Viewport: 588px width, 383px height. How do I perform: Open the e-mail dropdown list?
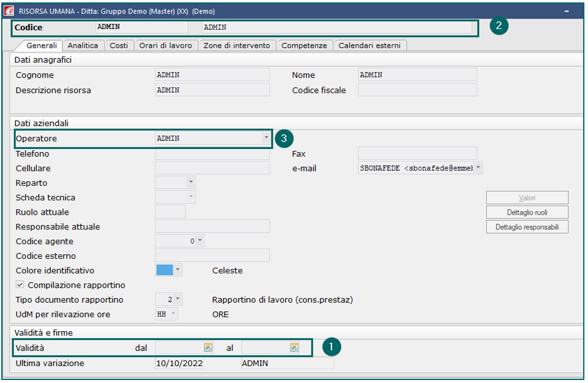point(478,168)
